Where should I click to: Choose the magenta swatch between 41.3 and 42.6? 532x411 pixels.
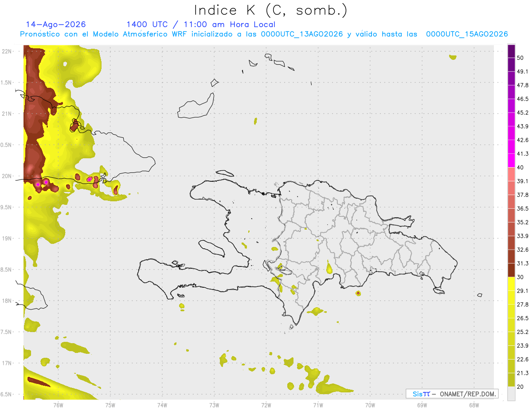(x=511, y=147)
